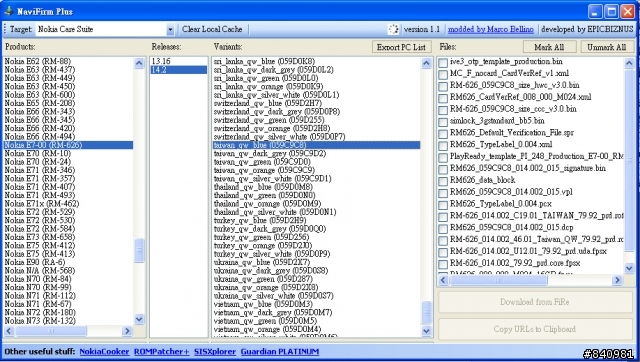Minimize the NaviFirm Plus window
The height and width of the screenshot is (362, 640).
(596, 11)
